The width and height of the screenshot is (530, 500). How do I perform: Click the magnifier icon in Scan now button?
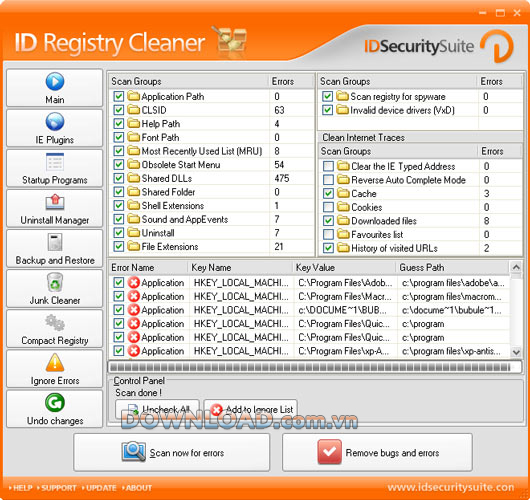(x=134, y=452)
